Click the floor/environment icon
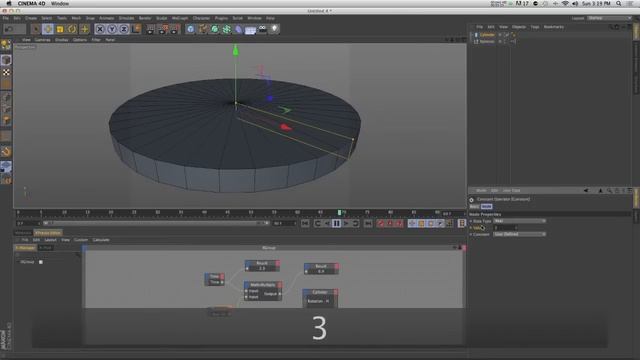The image size is (640, 360). [251, 29]
